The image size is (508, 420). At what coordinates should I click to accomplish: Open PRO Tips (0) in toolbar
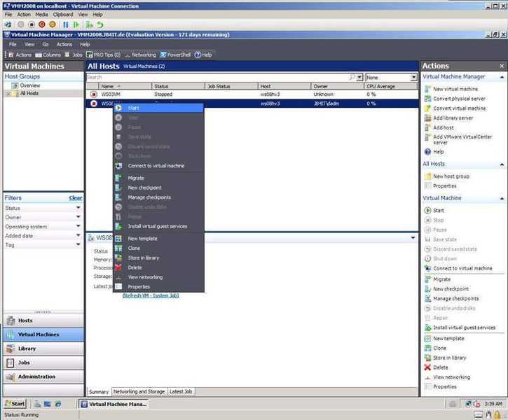click(103, 55)
